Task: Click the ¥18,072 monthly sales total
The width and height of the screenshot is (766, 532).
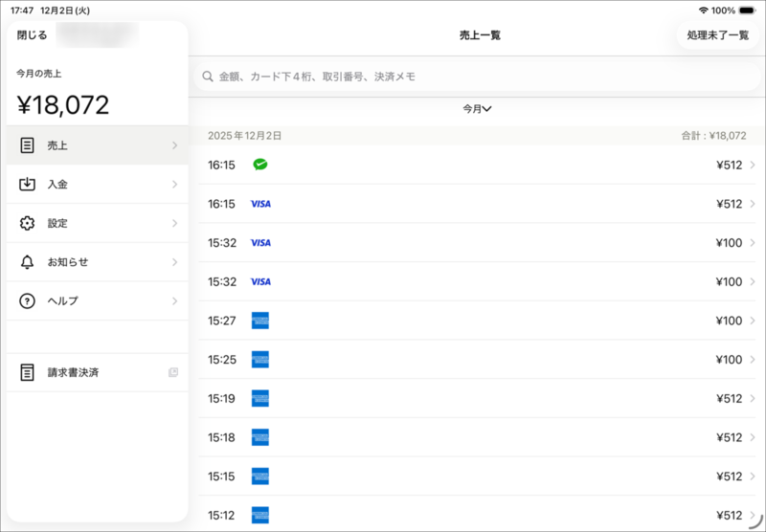Action: (63, 104)
